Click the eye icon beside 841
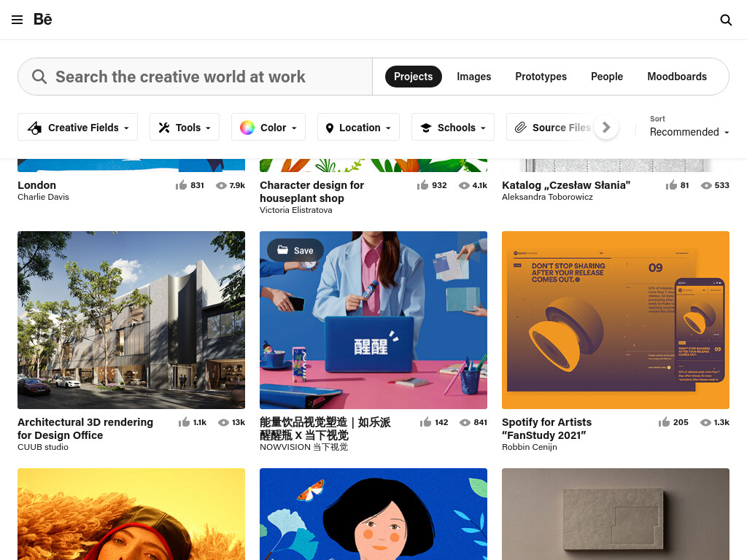The width and height of the screenshot is (747, 560). [x=465, y=422]
